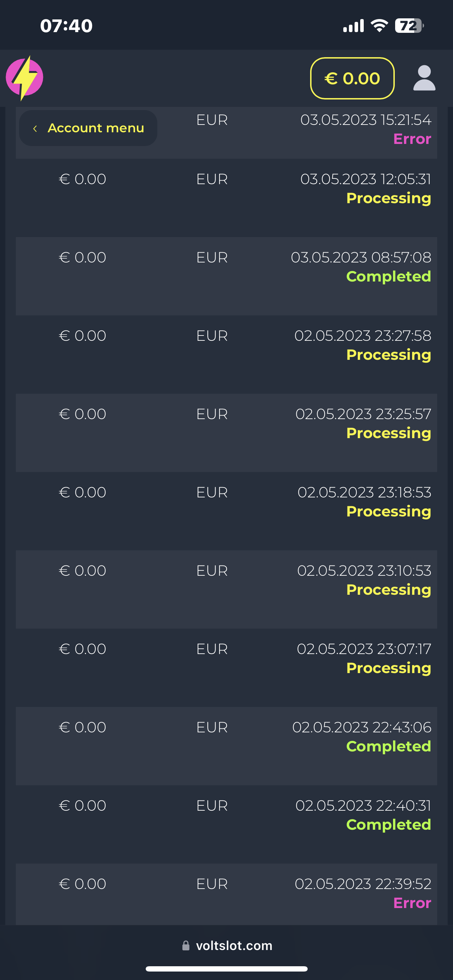
Task: Tap the lock icon beside voltslot.com
Action: 186,945
